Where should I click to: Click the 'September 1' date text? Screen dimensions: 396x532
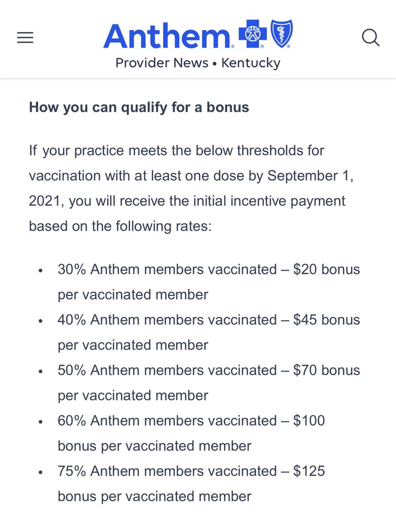point(311,175)
